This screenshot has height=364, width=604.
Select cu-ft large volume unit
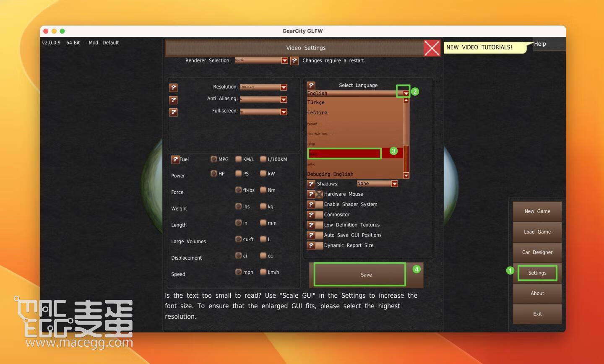pos(238,239)
